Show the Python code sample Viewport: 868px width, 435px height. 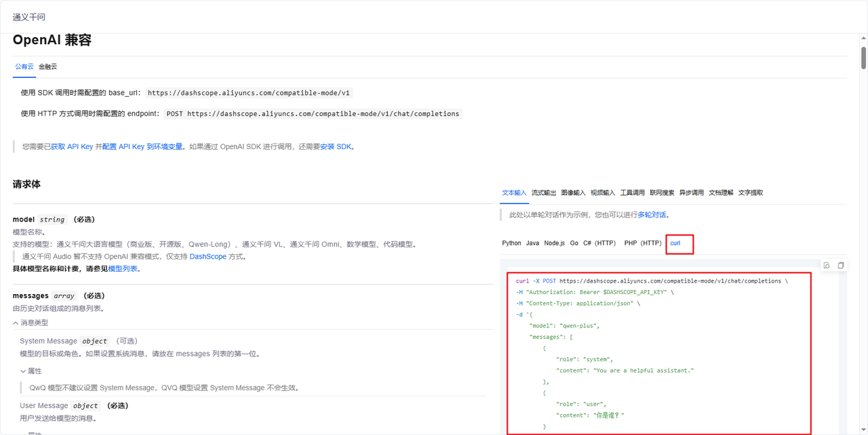pos(511,243)
